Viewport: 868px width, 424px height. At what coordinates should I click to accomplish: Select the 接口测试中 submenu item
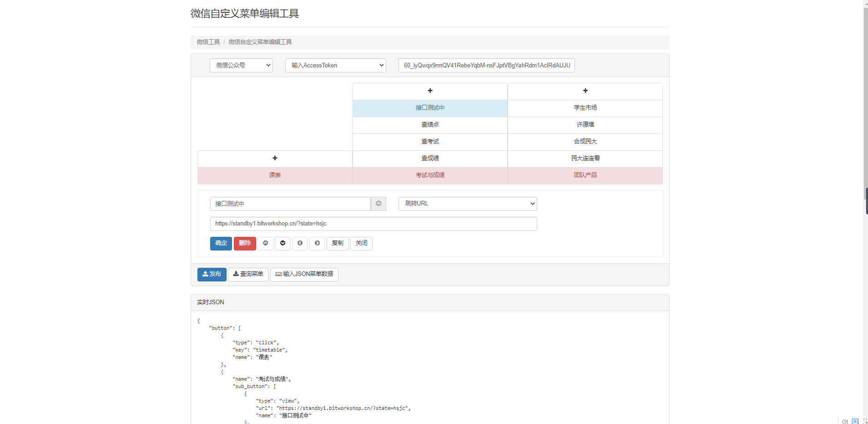click(x=430, y=108)
